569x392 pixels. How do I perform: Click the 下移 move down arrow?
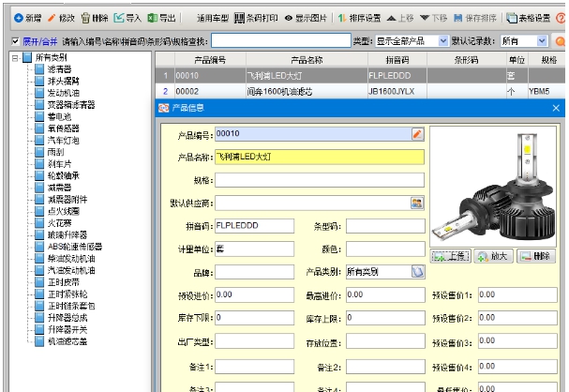(x=434, y=18)
